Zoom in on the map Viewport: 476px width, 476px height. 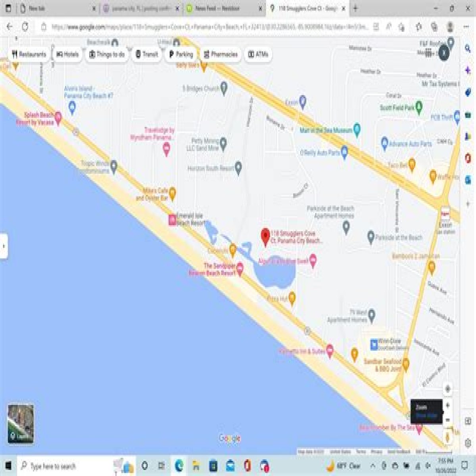coord(447,405)
